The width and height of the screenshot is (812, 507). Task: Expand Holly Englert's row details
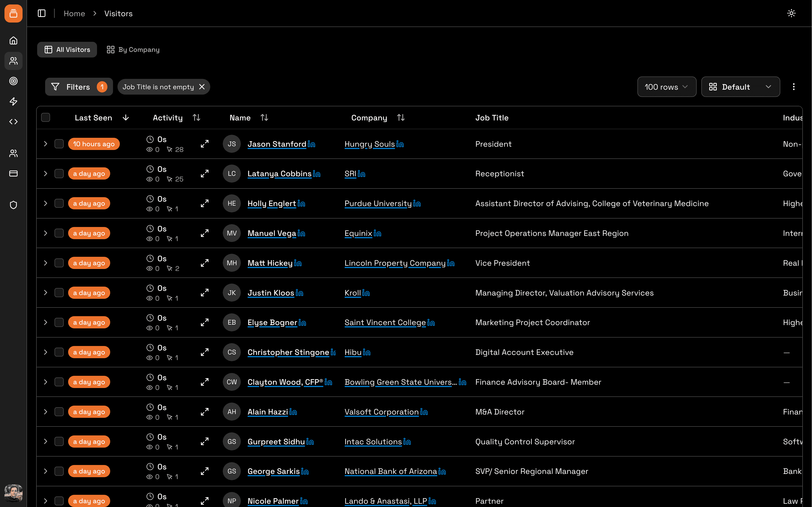[x=46, y=203]
